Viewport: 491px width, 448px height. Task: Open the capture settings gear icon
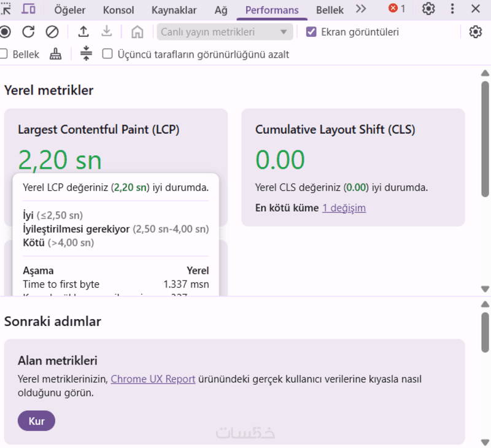(475, 32)
